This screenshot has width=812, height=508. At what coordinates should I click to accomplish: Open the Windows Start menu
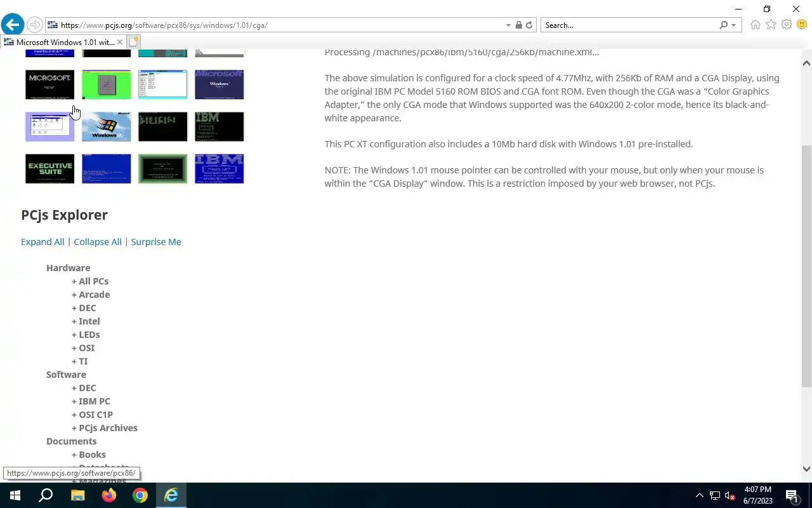coord(15,495)
